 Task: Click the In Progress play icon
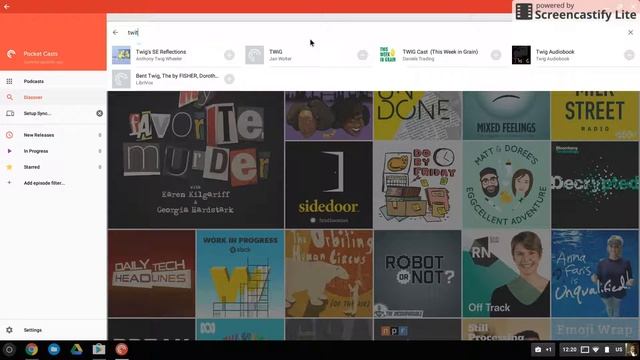coord(9,151)
